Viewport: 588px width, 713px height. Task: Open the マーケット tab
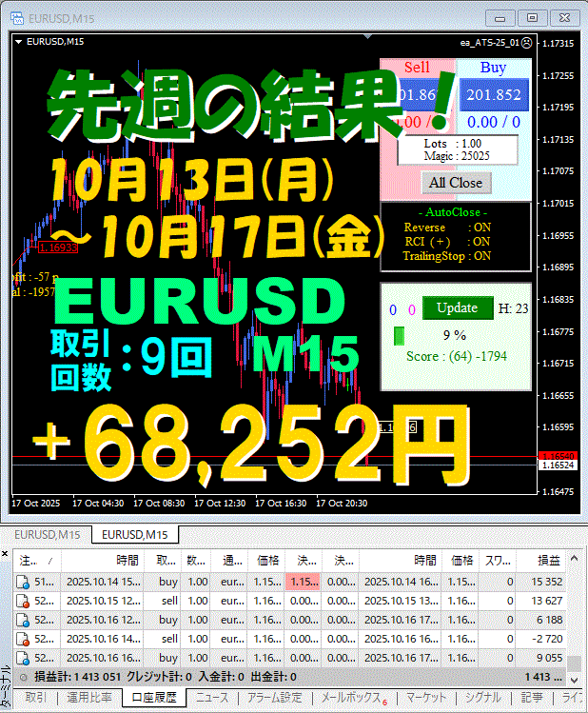[426, 697]
